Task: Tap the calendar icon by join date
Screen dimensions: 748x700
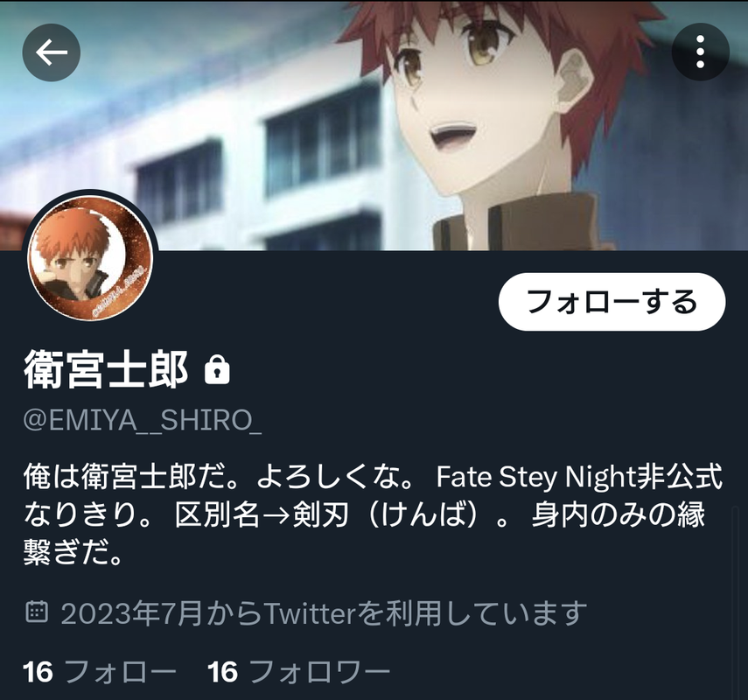Action: [x=36, y=612]
